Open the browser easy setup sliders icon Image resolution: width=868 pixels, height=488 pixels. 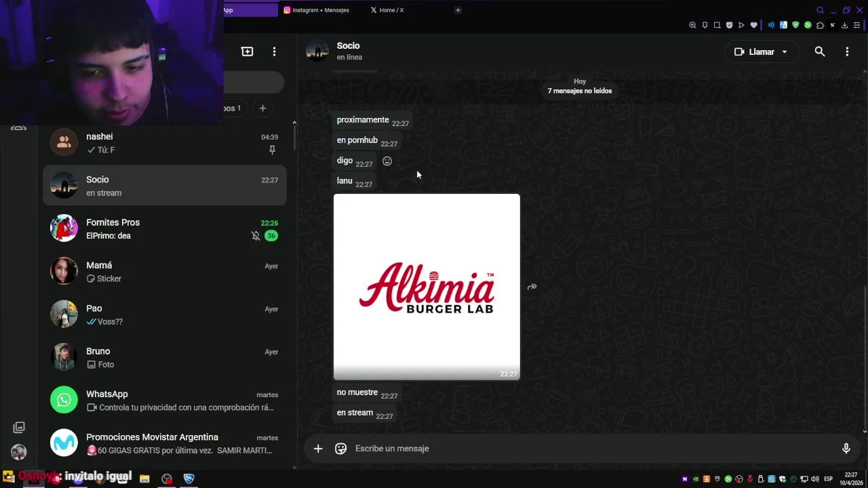tap(856, 25)
